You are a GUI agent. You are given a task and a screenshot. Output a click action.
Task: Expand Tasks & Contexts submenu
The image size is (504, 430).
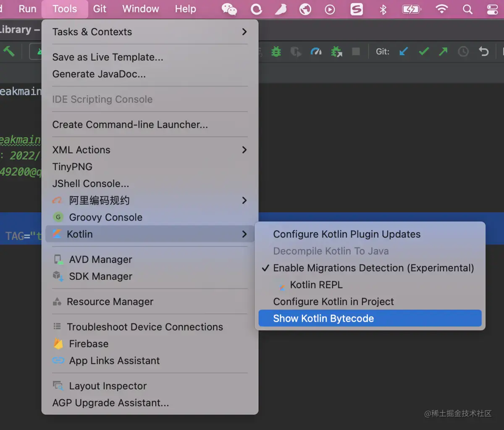point(150,32)
